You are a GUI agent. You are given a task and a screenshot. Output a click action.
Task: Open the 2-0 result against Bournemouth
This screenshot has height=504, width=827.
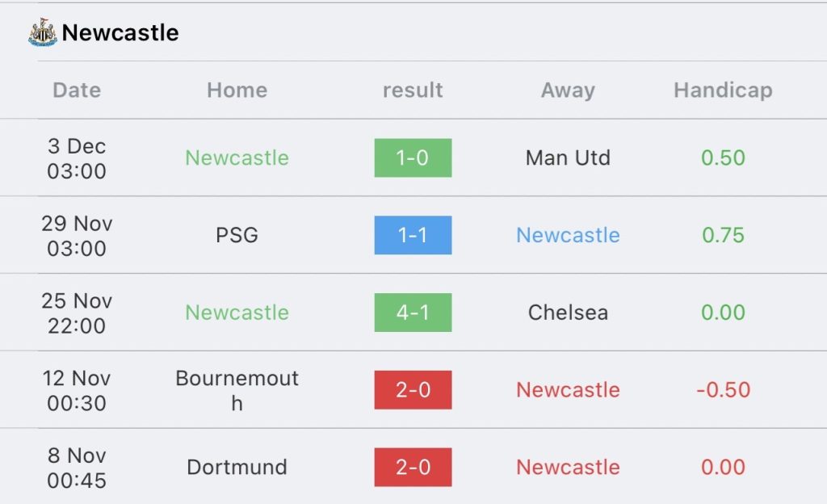tap(413, 390)
